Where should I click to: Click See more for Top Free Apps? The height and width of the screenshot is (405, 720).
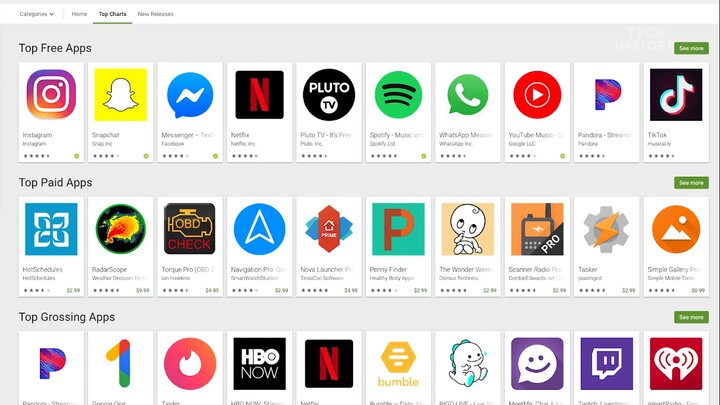point(691,48)
